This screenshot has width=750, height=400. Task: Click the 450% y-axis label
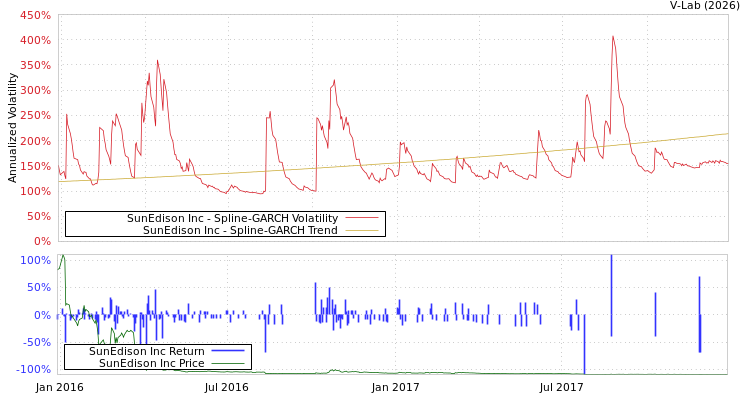(x=35, y=16)
